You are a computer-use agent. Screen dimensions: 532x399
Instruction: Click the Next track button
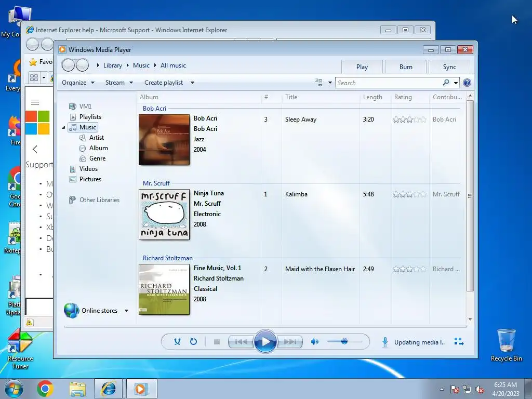(289, 342)
